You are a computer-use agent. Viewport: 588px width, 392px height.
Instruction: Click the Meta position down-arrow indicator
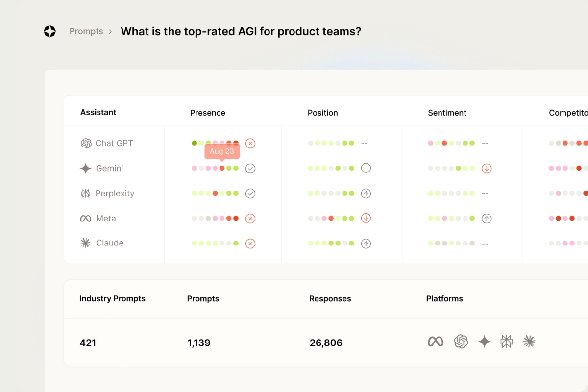pos(366,218)
